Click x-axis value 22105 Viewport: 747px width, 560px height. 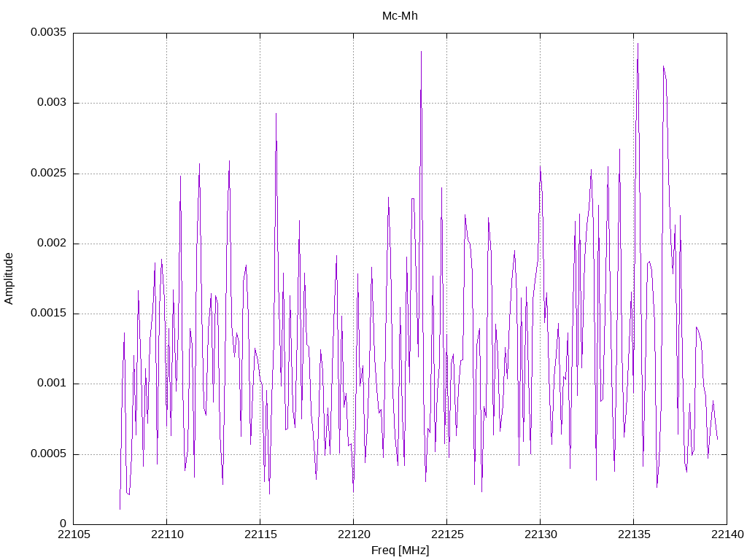pos(74,534)
